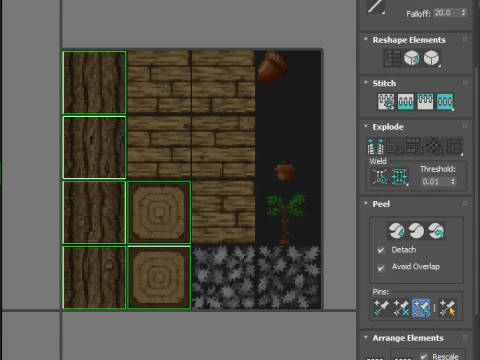The image size is (480, 360).
Task: Collapse the Peel rollout arrow
Action: click(x=366, y=203)
